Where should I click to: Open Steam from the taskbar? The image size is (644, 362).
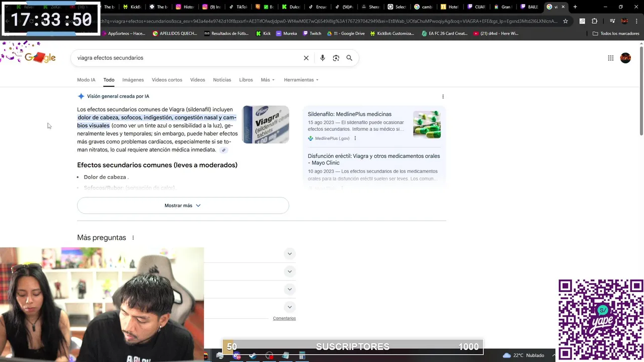pyautogui.click(x=253, y=356)
